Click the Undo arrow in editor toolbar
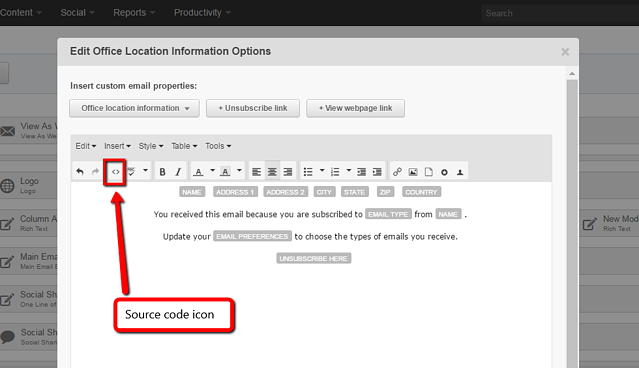The height and width of the screenshot is (368, 639). click(80, 172)
